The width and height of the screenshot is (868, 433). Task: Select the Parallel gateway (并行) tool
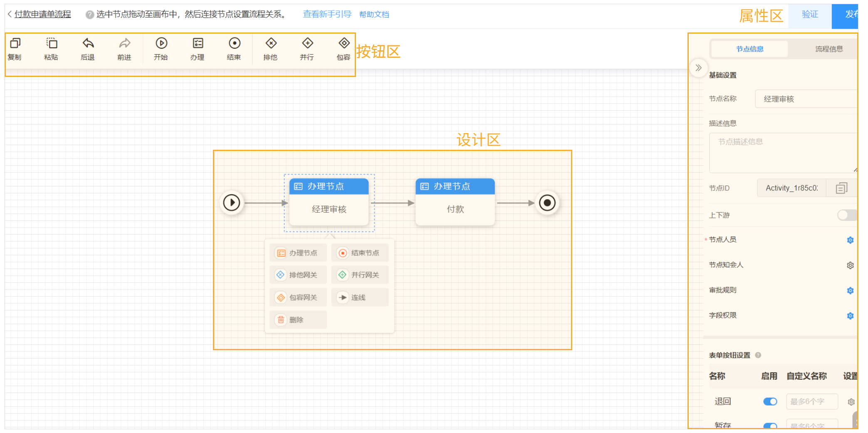click(307, 44)
